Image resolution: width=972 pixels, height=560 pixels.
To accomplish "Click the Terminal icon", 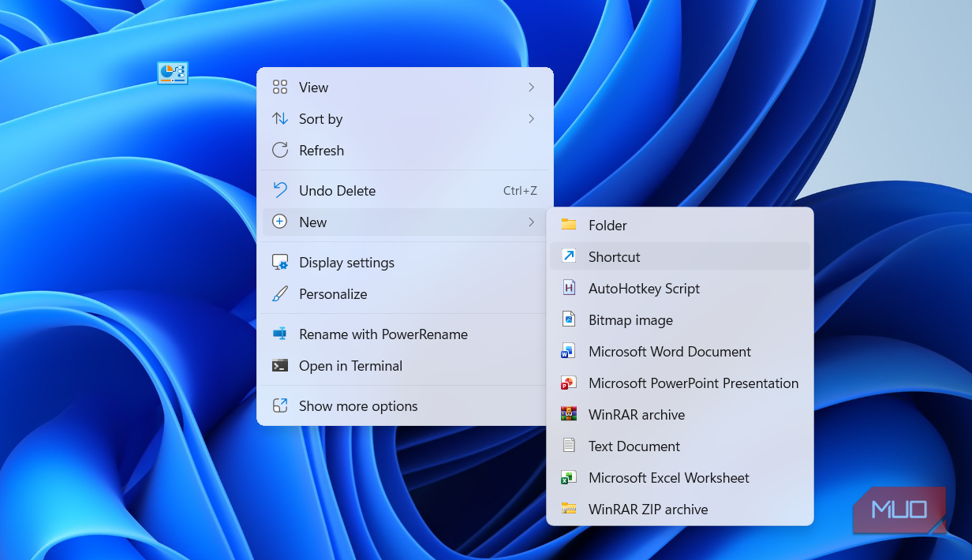I will click(280, 365).
